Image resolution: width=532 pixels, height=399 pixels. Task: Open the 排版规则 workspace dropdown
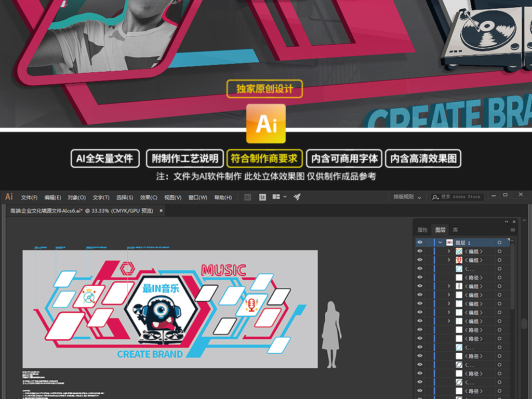point(407,197)
